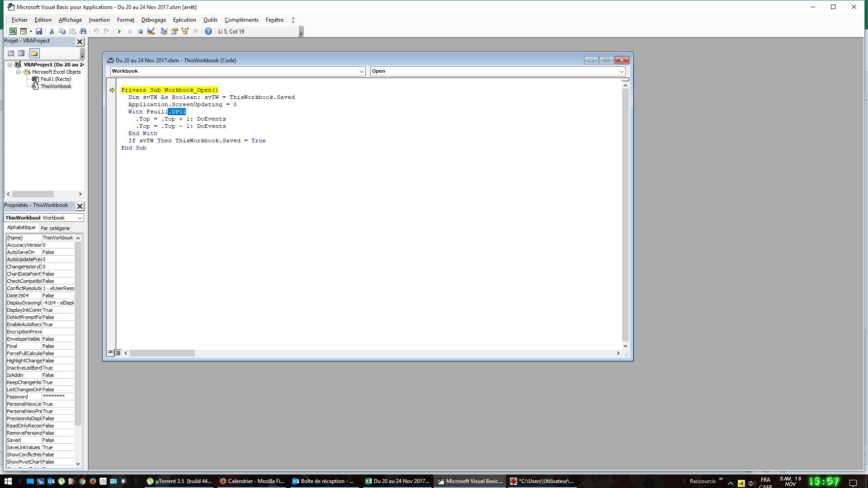Toggle Design Mode icon
The width and height of the screenshot is (868, 488).
click(151, 31)
